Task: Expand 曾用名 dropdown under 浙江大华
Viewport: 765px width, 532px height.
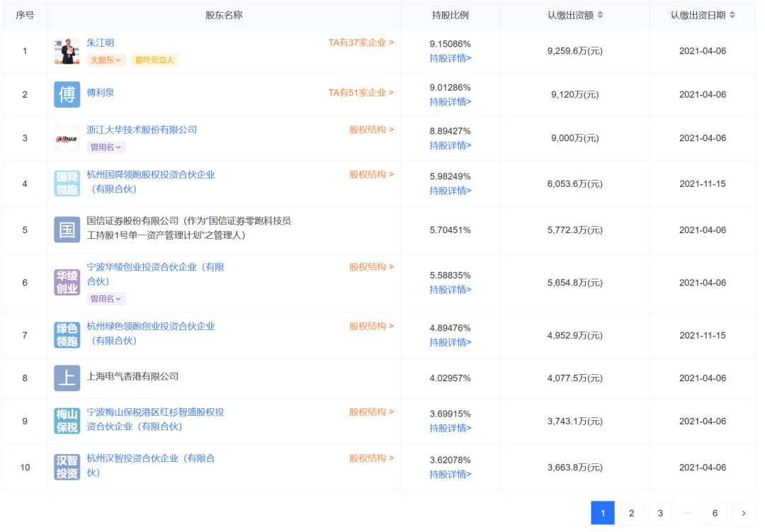Action: click(x=106, y=148)
